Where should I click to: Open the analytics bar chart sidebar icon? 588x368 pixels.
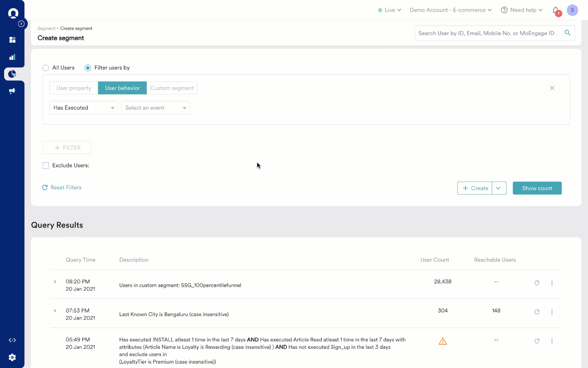click(12, 57)
